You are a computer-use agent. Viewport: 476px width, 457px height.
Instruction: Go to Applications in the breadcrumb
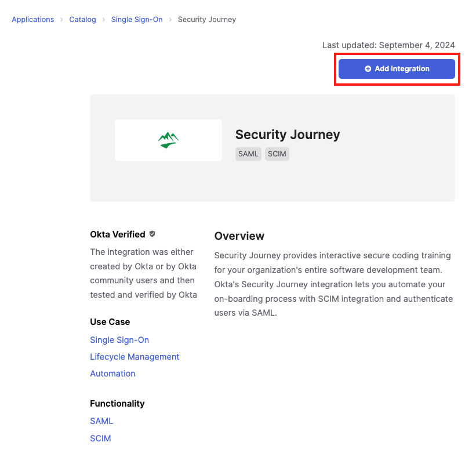33,20
